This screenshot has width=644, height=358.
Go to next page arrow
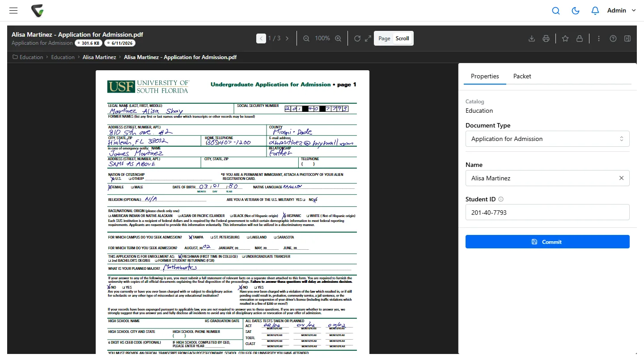tap(287, 38)
